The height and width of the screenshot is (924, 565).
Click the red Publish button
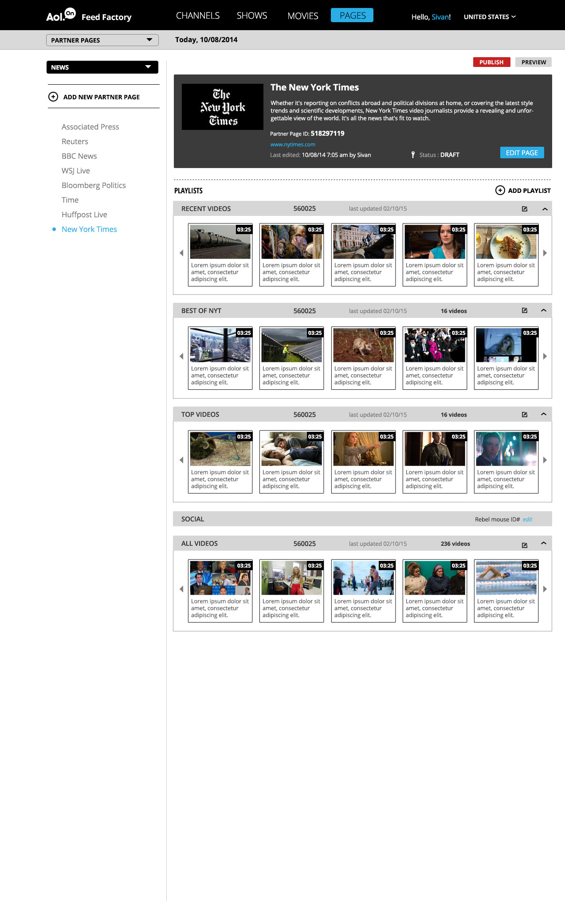pyautogui.click(x=491, y=62)
